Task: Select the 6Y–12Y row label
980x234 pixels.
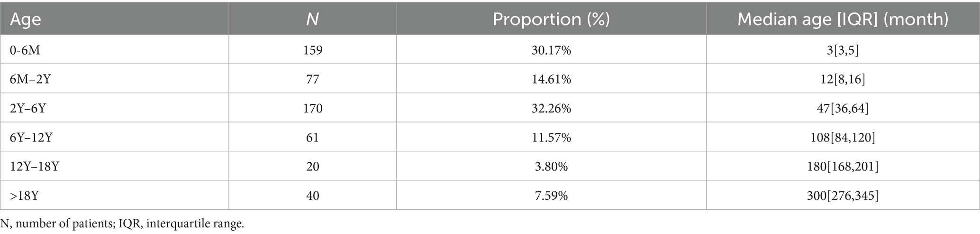Action: pos(31,137)
